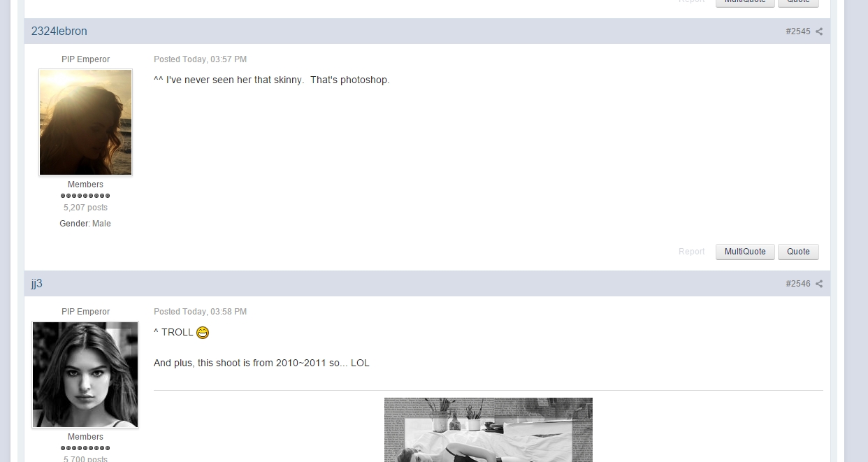Click the top partially visible Quote button
Image resolution: width=868 pixels, height=462 pixels.
pyautogui.click(x=798, y=3)
